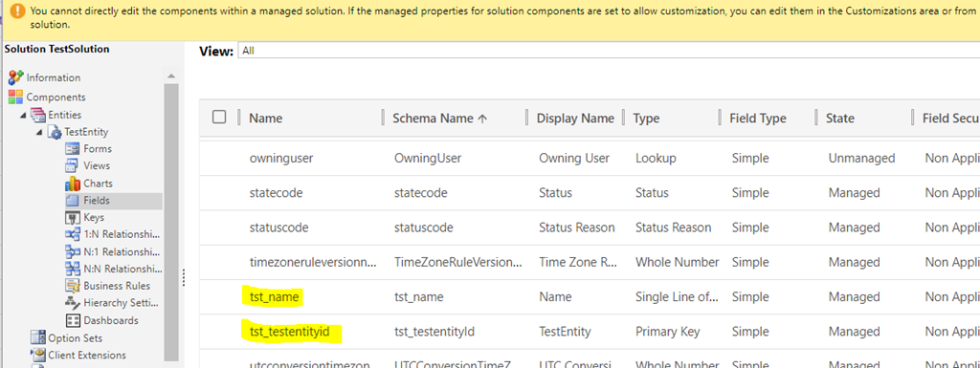Collapse the TestEntity tree node arrow

click(40, 132)
